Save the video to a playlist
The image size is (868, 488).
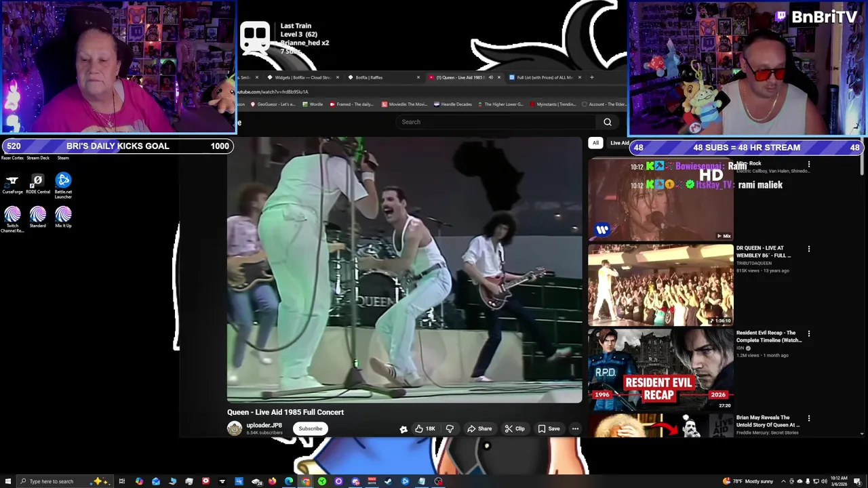pos(549,428)
